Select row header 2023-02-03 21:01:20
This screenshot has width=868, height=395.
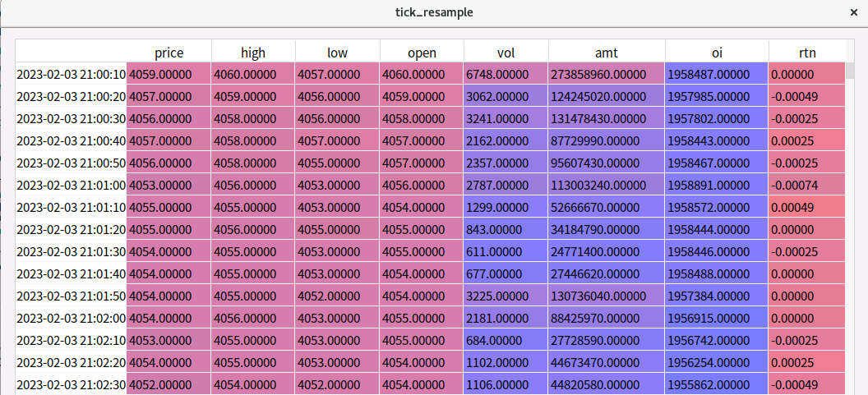coord(71,229)
